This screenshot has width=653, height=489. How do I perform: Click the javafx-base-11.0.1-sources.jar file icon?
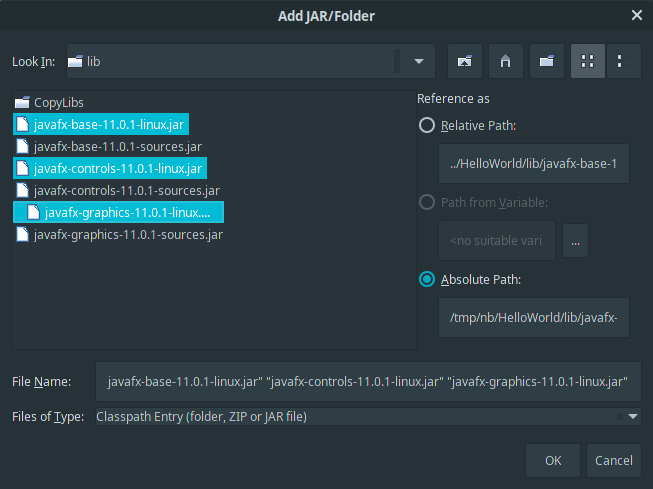coord(22,146)
